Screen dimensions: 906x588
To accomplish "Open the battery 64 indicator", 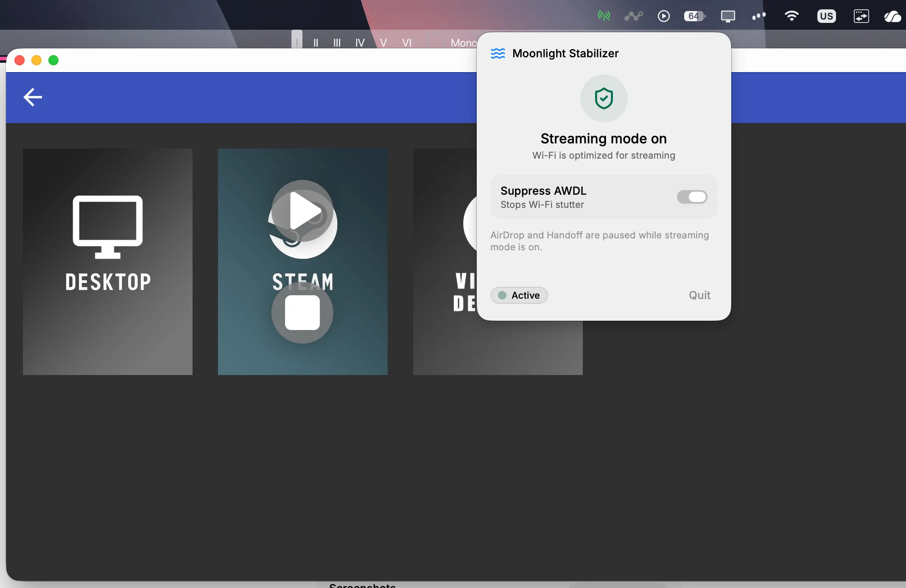I will (695, 16).
